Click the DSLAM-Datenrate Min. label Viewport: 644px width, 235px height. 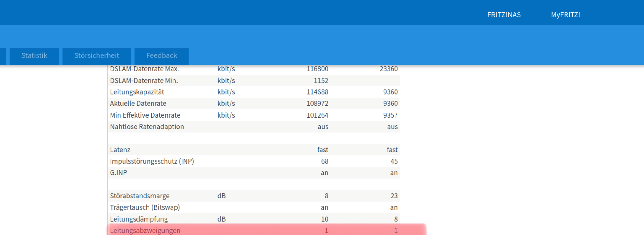click(x=144, y=81)
